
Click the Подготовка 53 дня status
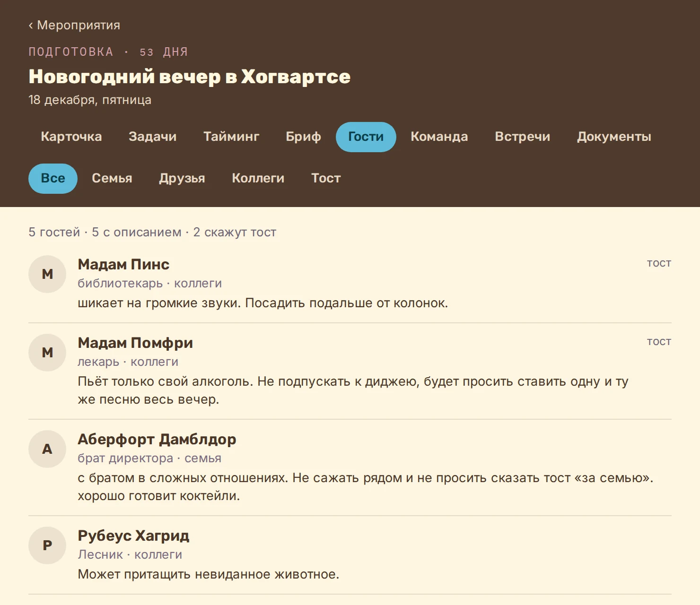click(108, 52)
